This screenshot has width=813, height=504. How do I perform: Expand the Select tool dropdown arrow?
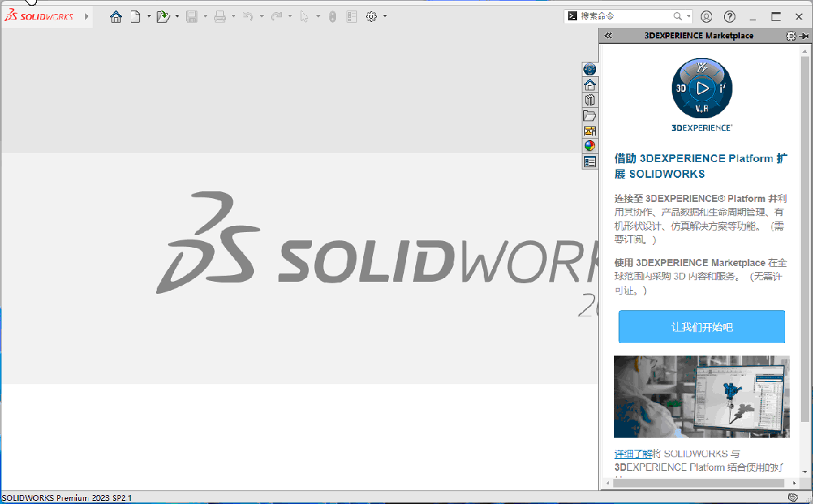click(x=318, y=17)
